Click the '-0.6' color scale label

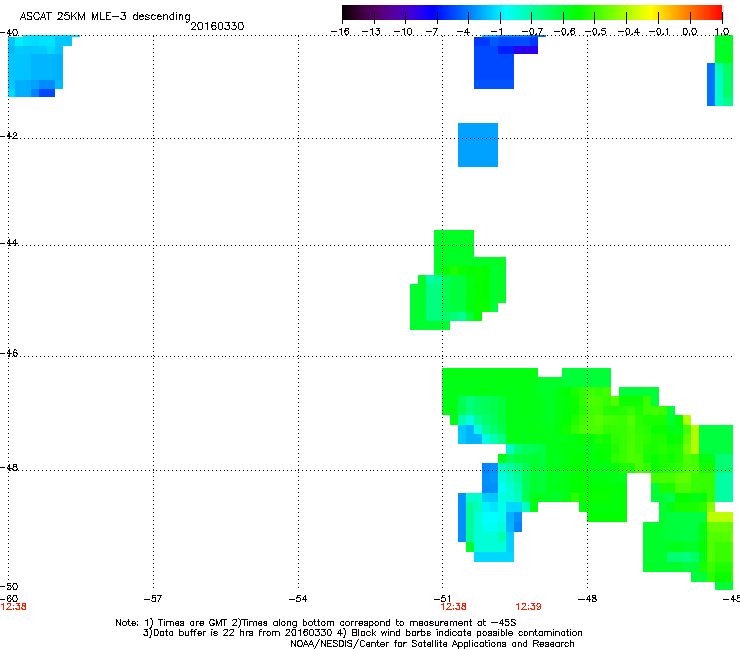tap(564, 32)
